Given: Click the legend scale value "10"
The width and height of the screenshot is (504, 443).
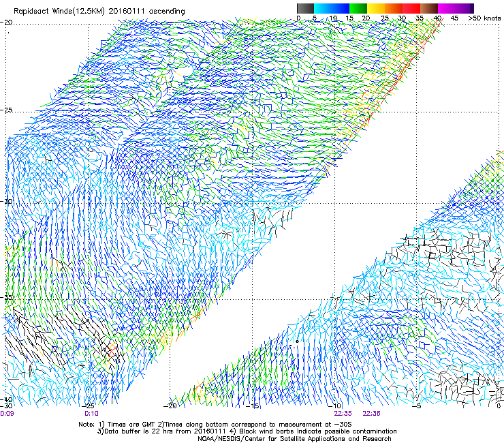Looking at the screenshot, I should 333,18.
